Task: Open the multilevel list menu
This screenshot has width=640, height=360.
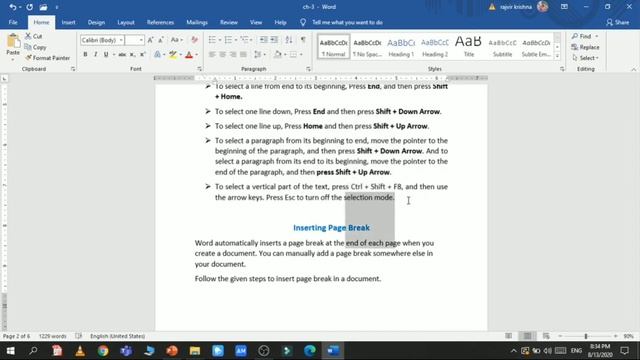Action: click(246, 40)
